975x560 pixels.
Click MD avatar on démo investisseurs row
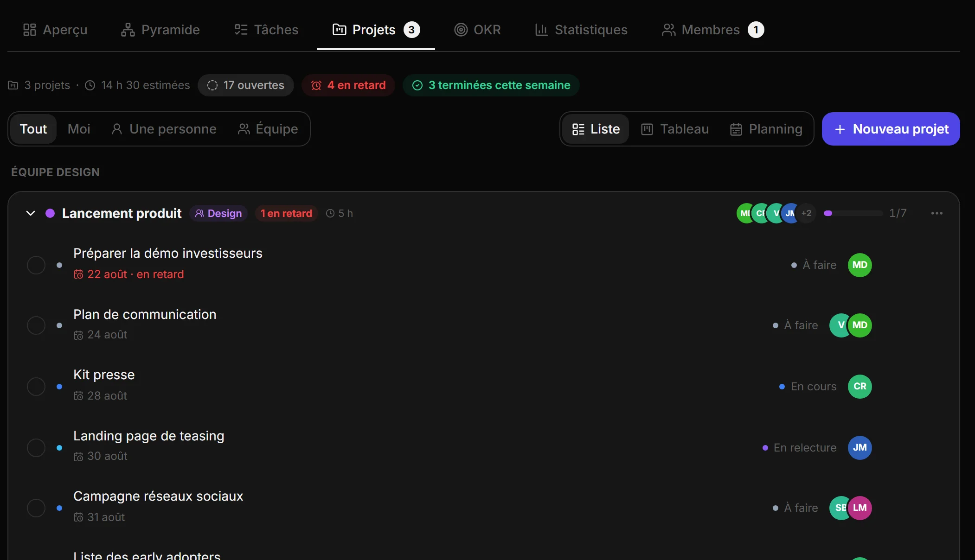click(860, 265)
